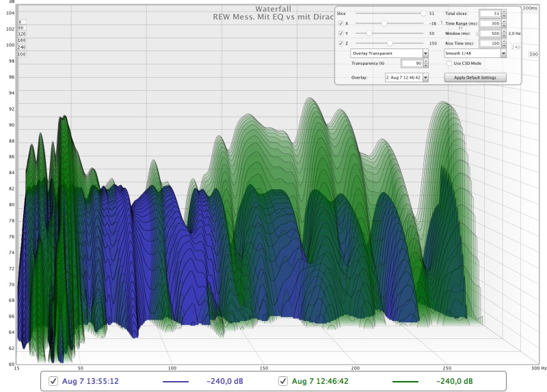
Task: Toggle the Y axis checkbox
Action: 341,33
